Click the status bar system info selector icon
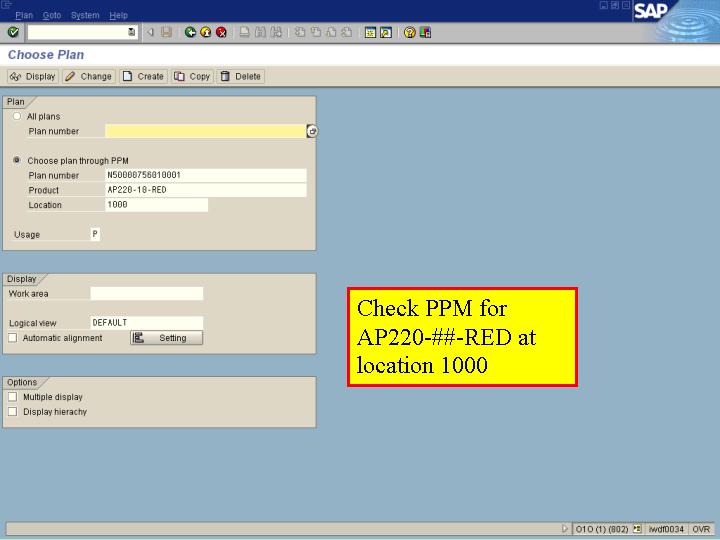Viewport: 720px width, 540px height. (x=637, y=529)
